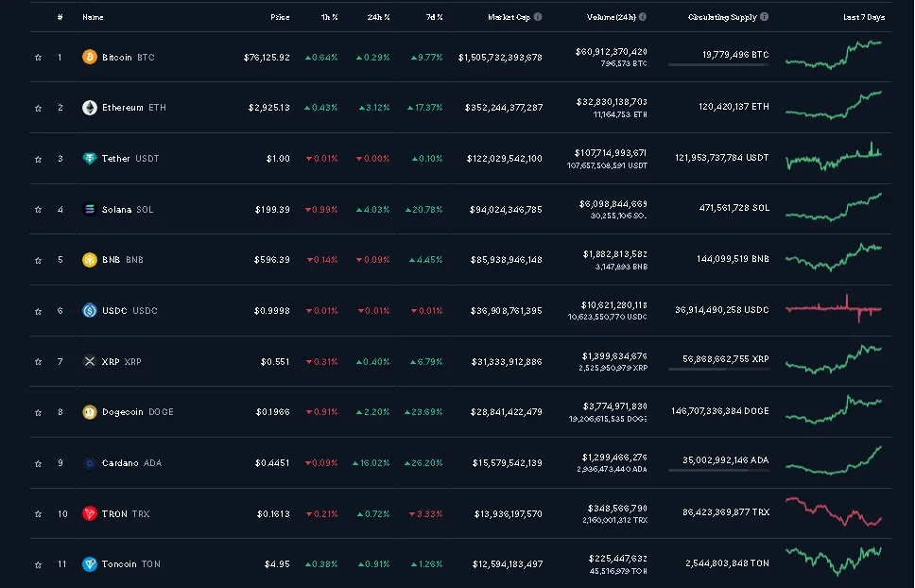Sort by the 24h % column header
915x588 pixels.
pos(378,17)
